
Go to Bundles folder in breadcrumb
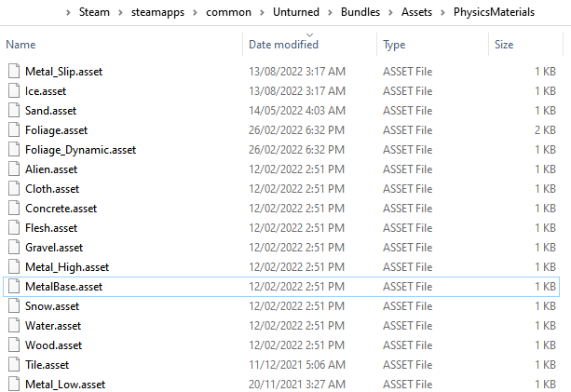pos(360,12)
